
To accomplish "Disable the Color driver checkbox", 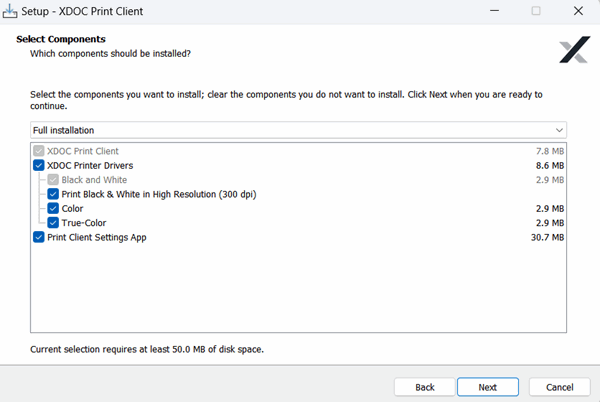I will [53, 208].
